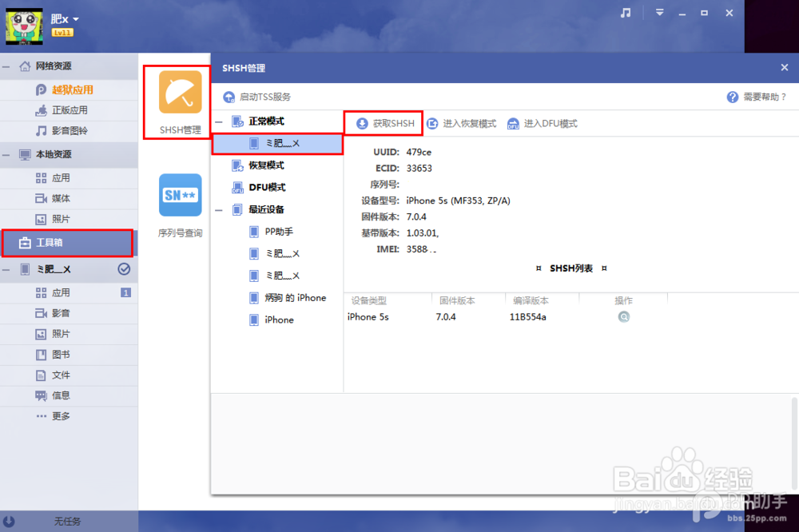Click the music note icon in title bar
The image size is (799, 532).
click(626, 13)
